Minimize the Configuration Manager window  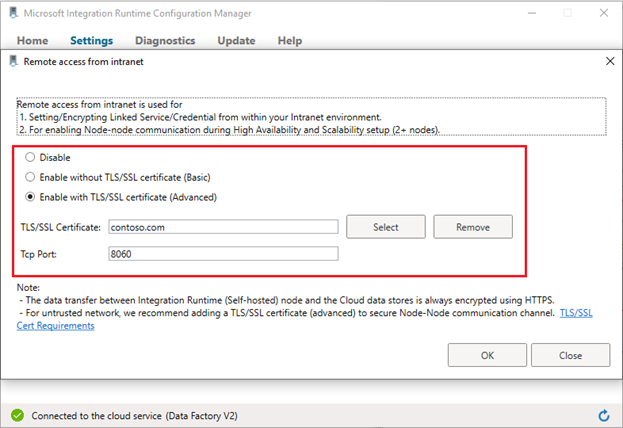click(532, 13)
